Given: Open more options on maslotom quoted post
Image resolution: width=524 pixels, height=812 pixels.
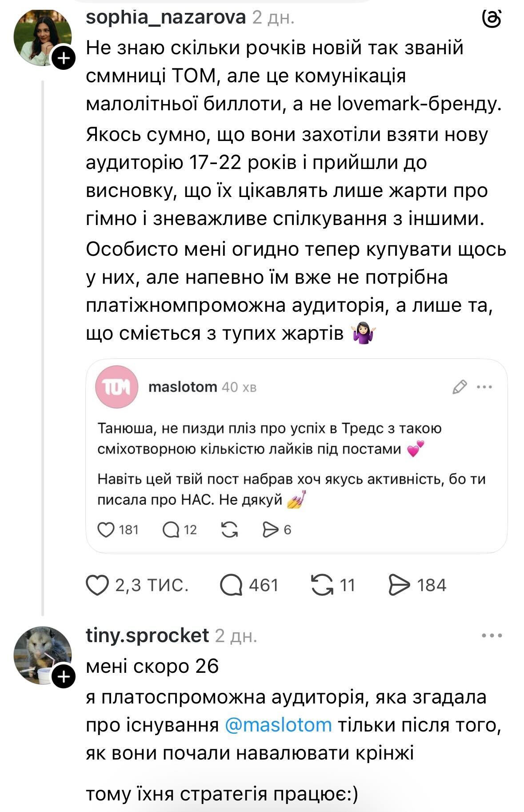Looking at the screenshot, I should (484, 387).
